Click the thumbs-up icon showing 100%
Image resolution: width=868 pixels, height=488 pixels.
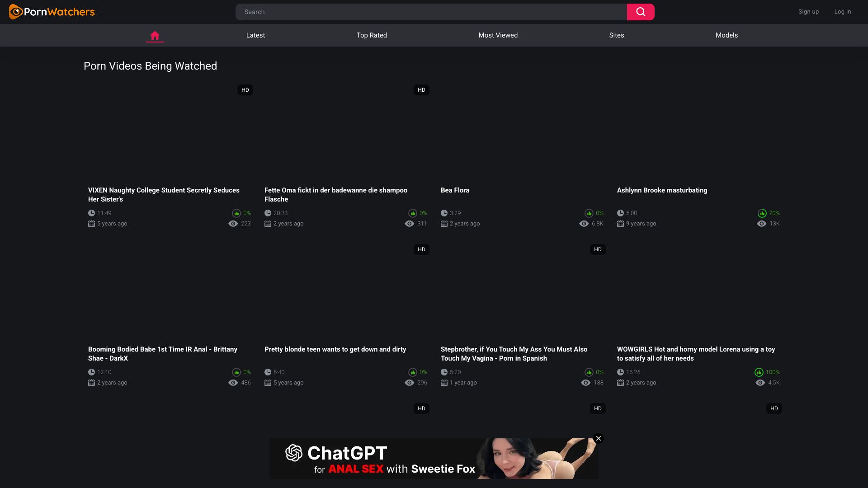759,372
